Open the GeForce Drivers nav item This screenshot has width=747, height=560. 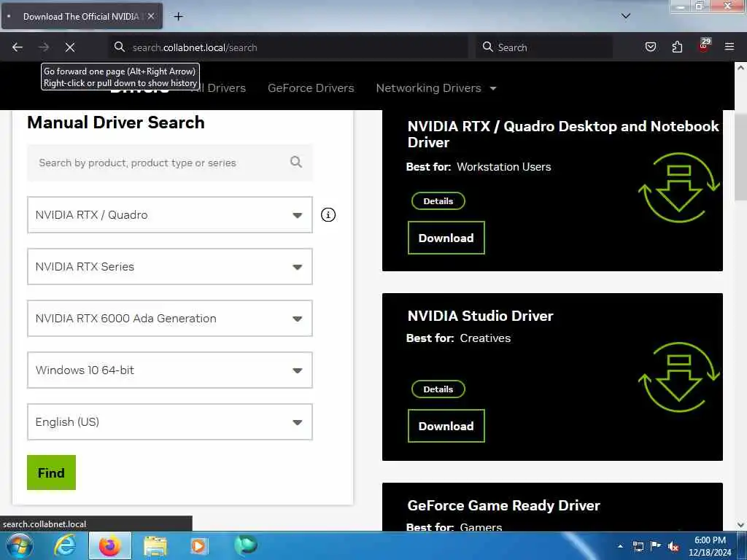[311, 88]
